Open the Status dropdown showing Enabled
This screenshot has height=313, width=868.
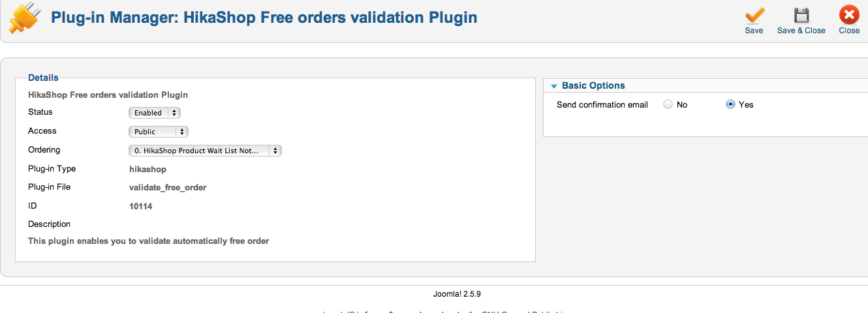[154, 113]
